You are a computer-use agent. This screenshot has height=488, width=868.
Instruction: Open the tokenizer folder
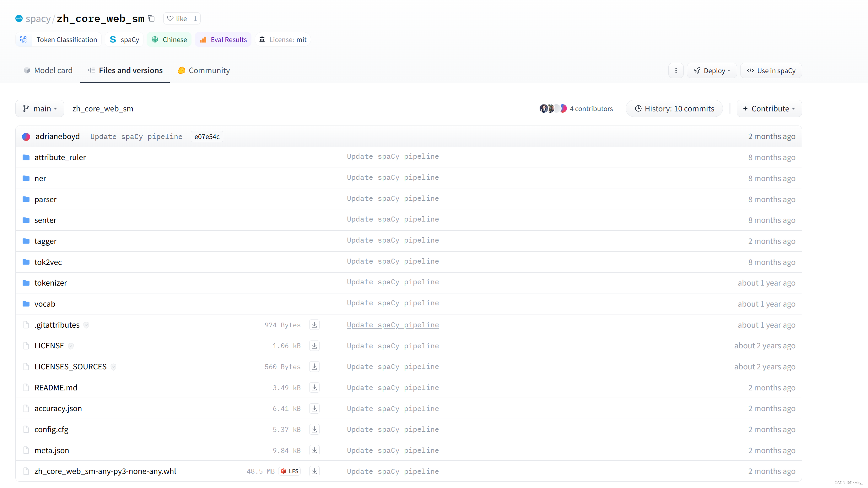tap(51, 282)
